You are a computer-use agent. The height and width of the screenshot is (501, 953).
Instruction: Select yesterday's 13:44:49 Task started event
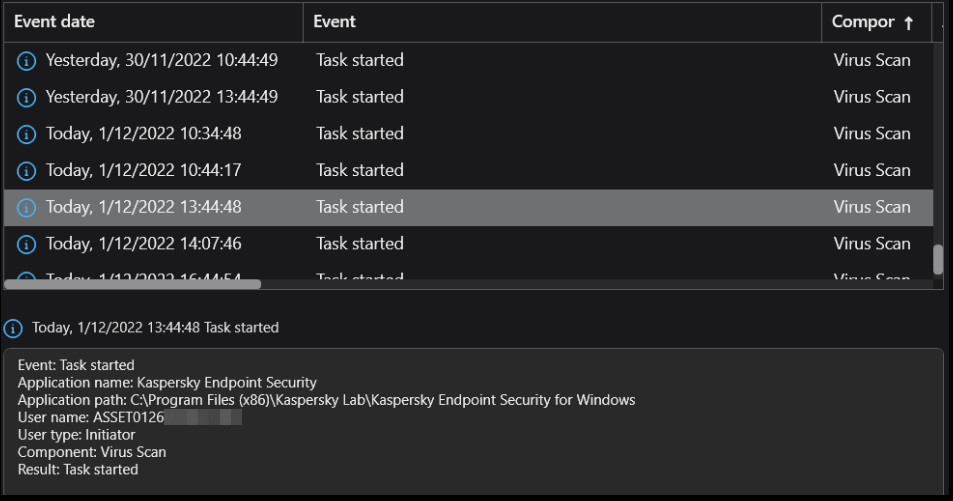(468, 97)
